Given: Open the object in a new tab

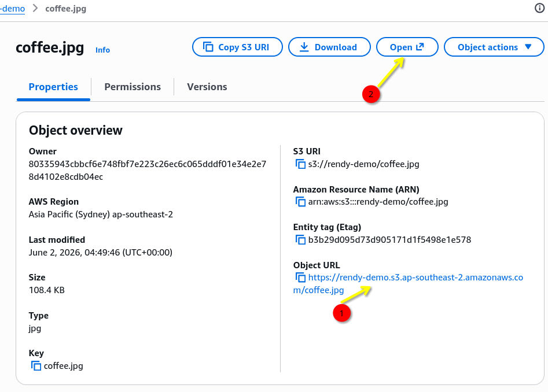Looking at the screenshot, I should (x=407, y=47).
